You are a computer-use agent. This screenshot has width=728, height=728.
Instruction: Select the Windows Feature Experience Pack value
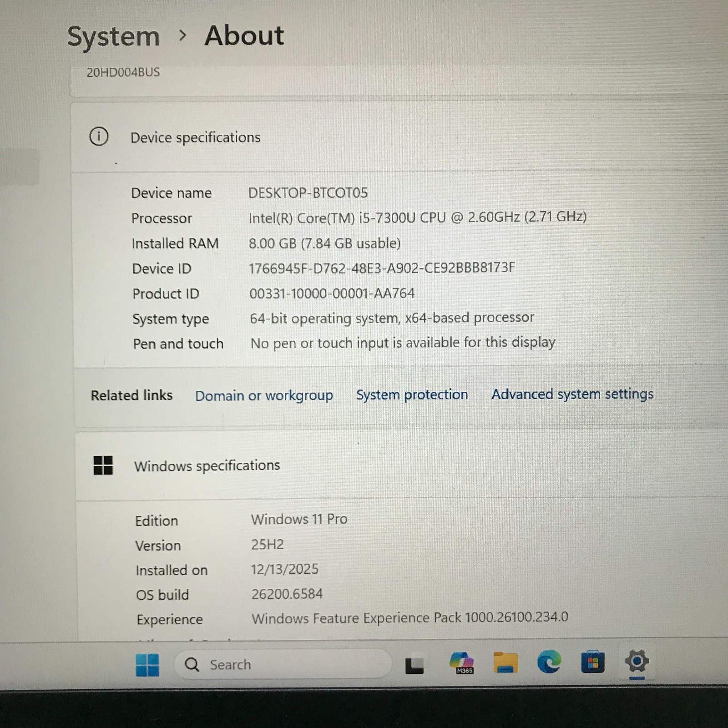pyautogui.click(x=410, y=618)
